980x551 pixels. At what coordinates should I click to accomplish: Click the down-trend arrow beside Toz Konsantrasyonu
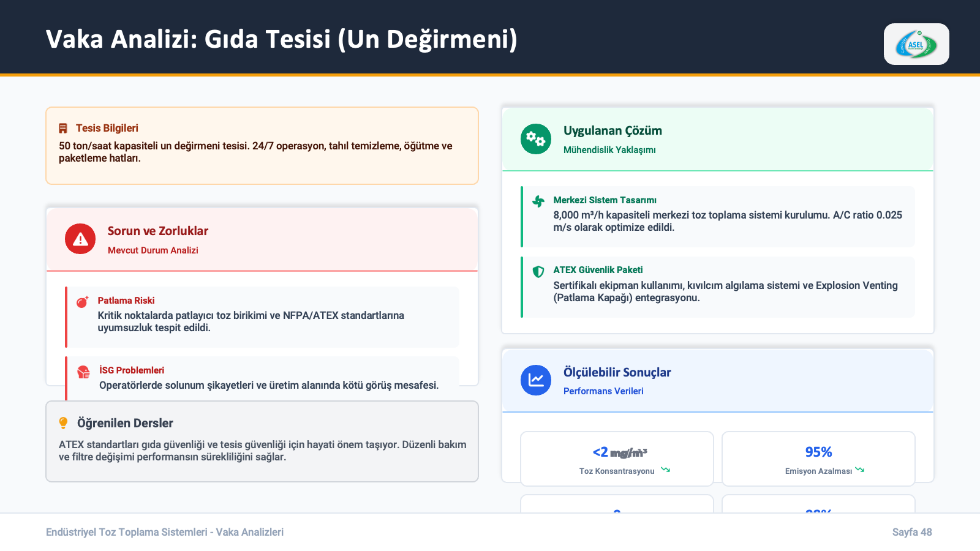click(x=665, y=470)
